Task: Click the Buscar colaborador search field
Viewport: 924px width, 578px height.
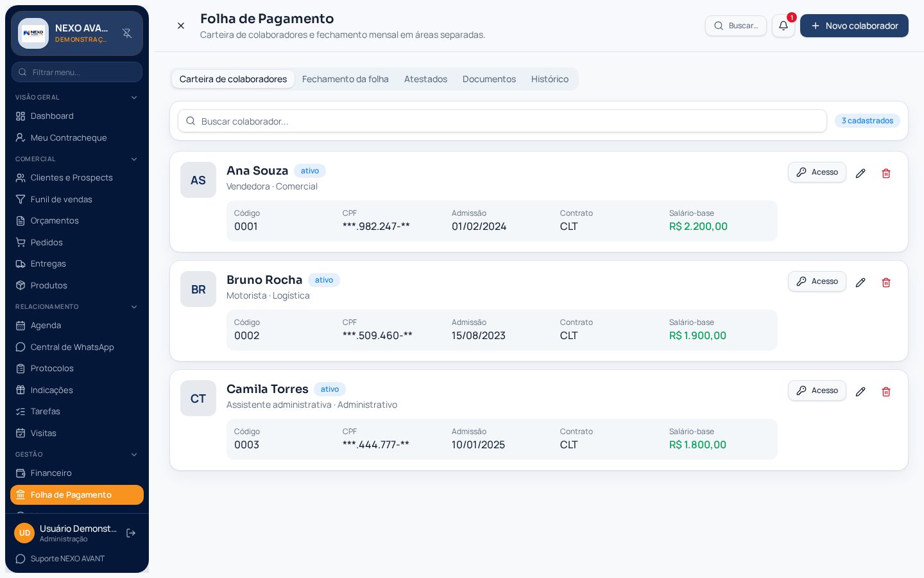Action: click(502, 121)
